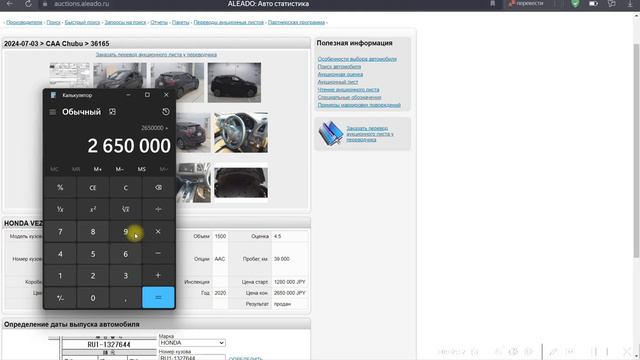Click the plus/minus sign toggle key

(60, 298)
